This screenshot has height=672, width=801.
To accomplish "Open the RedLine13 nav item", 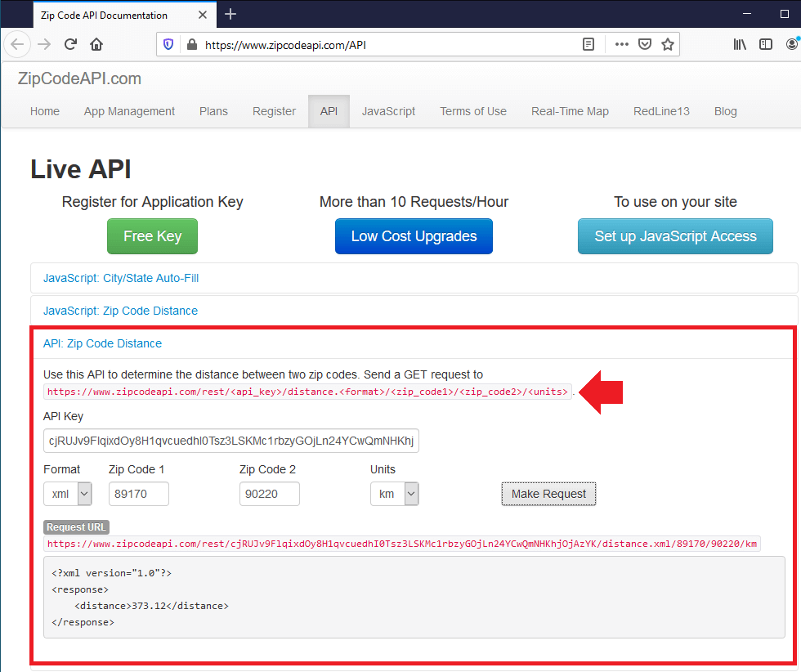I will point(661,111).
